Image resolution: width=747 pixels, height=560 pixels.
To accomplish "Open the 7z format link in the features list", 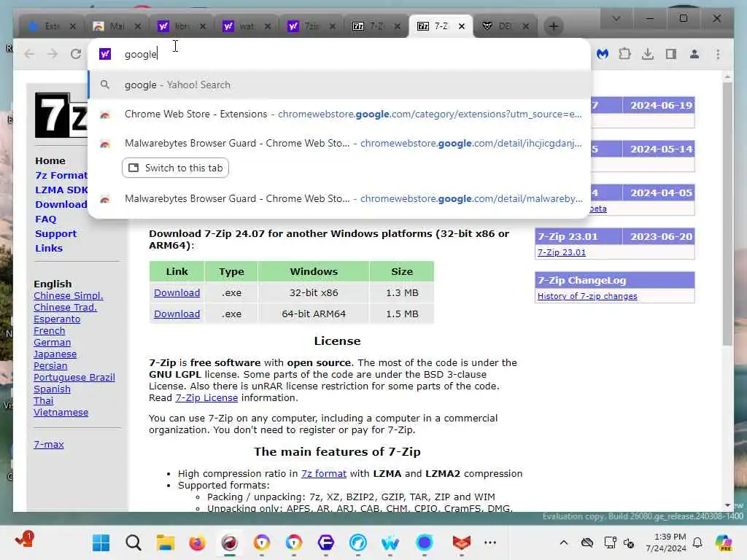I will (x=323, y=474).
